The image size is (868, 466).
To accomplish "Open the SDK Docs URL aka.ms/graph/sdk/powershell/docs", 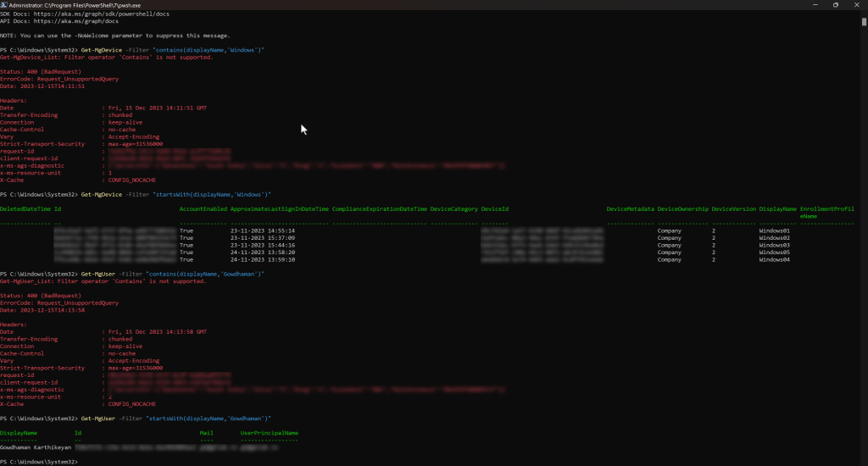I will click(102, 14).
